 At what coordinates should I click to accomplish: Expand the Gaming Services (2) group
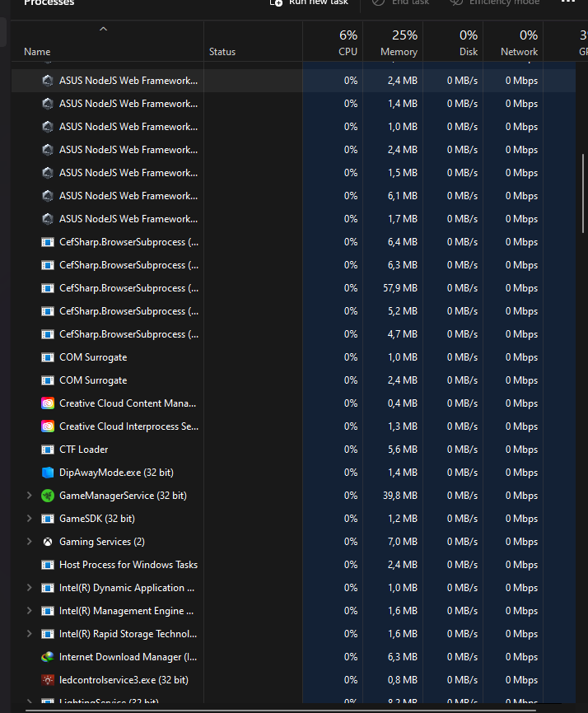click(30, 541)
